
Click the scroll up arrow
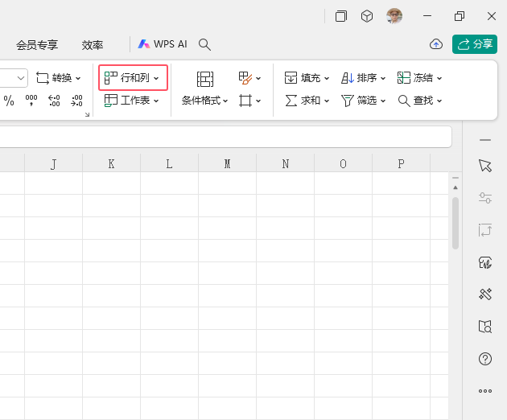tap(455, 187)
